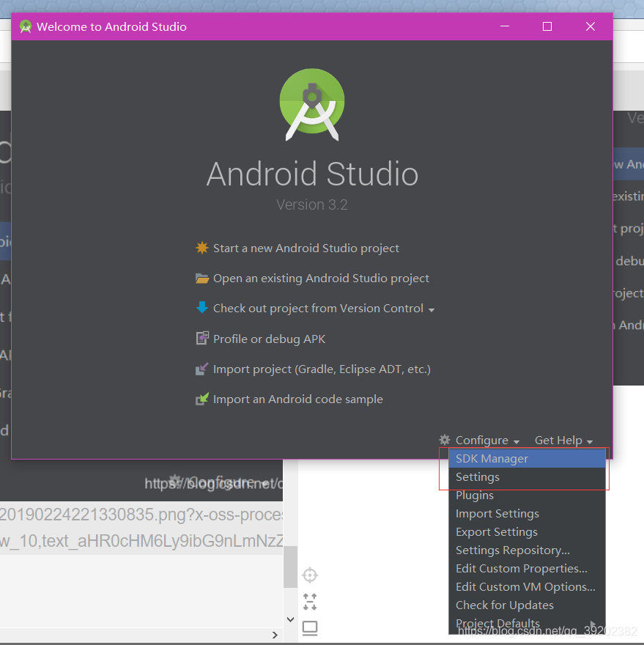Click the scroll-down chevron of background scrollbar
Image resolution: width=644 pixels, height=645 pixels.
pyautogui.click(x=290, y=619)
